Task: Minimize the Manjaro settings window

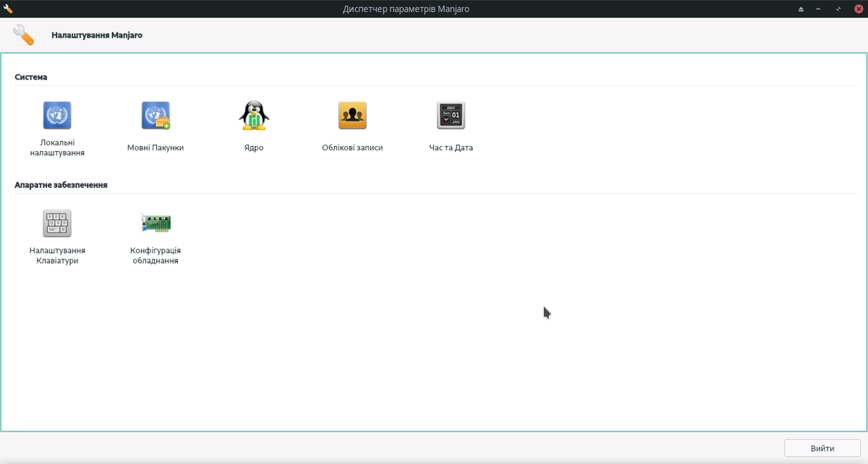Action: point(818,9)
